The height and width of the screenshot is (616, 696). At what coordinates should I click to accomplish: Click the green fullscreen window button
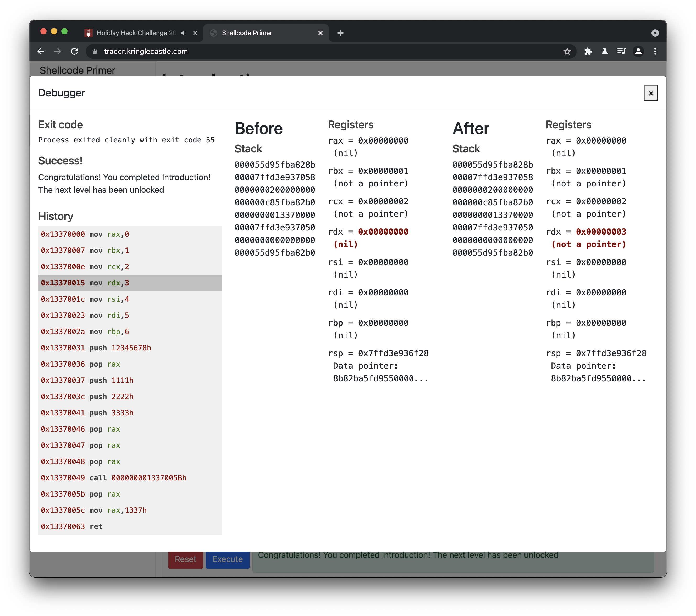point(64,32)
